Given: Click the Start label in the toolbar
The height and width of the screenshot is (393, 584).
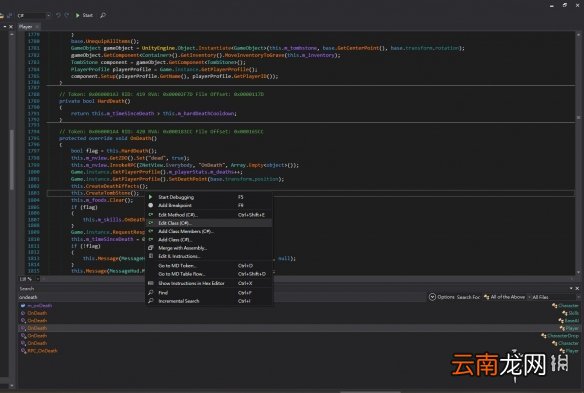Looking at the screenshot, I should (88, 15).
